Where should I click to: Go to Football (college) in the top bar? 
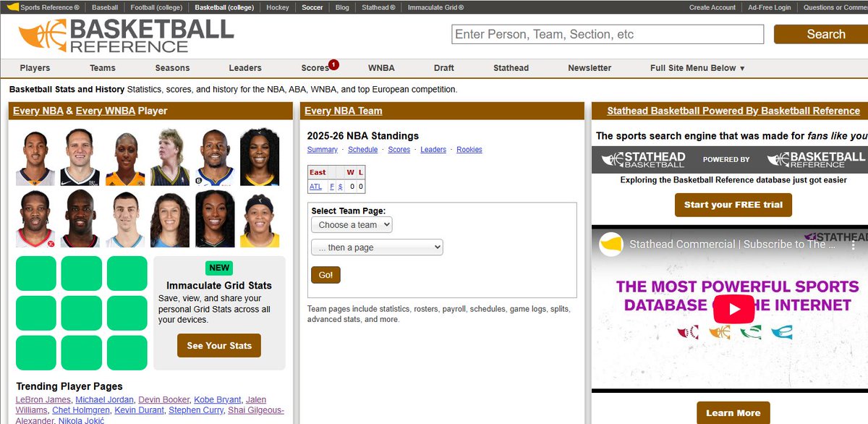[157, 7]
